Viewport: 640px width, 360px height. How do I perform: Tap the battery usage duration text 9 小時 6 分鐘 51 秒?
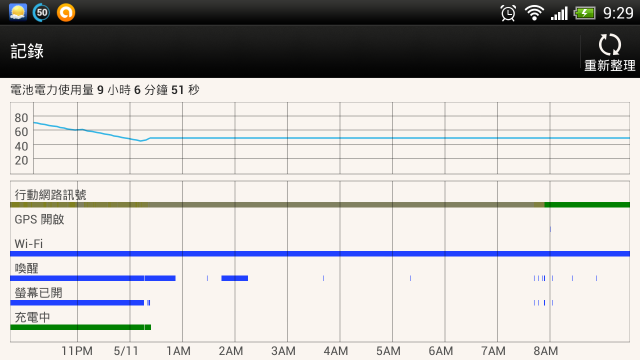[x=148, y=90]
